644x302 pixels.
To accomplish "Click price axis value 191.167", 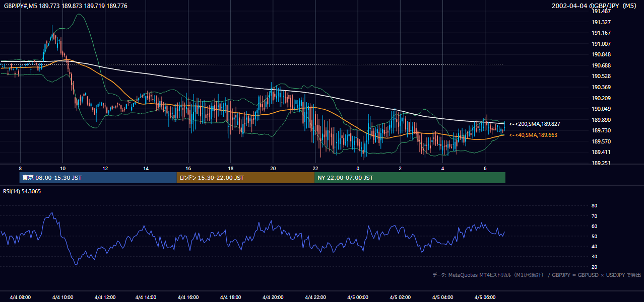I will tap(601, 33).
